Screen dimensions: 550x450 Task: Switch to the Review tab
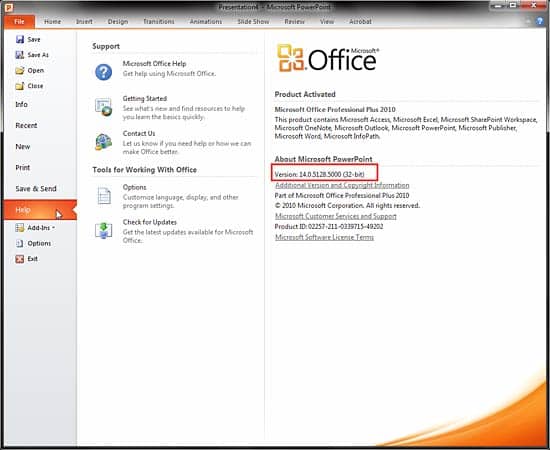294,21
